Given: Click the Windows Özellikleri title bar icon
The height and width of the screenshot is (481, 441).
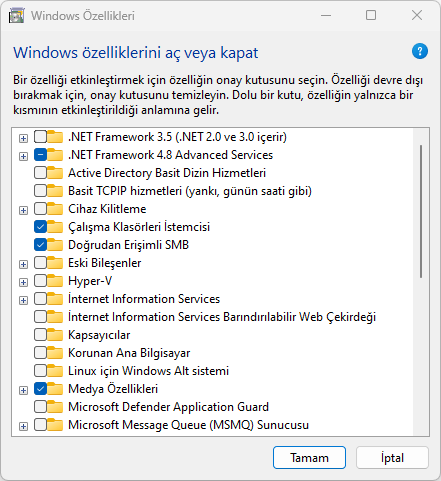Looking at the screenshot, I should (x=16, y=16).
